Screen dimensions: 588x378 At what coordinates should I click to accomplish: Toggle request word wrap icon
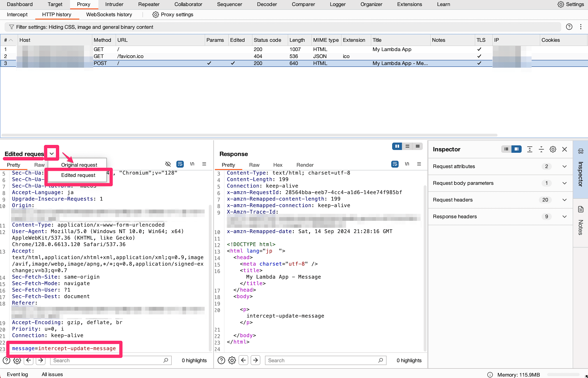tap(180, 164)
